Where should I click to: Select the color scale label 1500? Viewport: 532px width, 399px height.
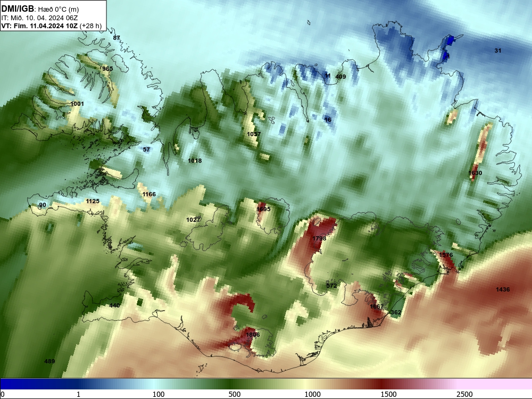click(x=388, y=394)
